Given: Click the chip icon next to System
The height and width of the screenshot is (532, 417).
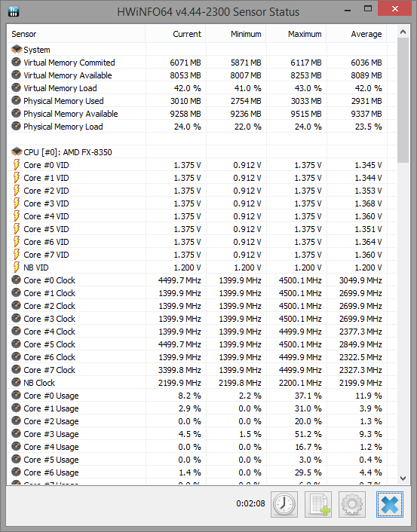Looking at the screenshot, I should tap(17, 50).
